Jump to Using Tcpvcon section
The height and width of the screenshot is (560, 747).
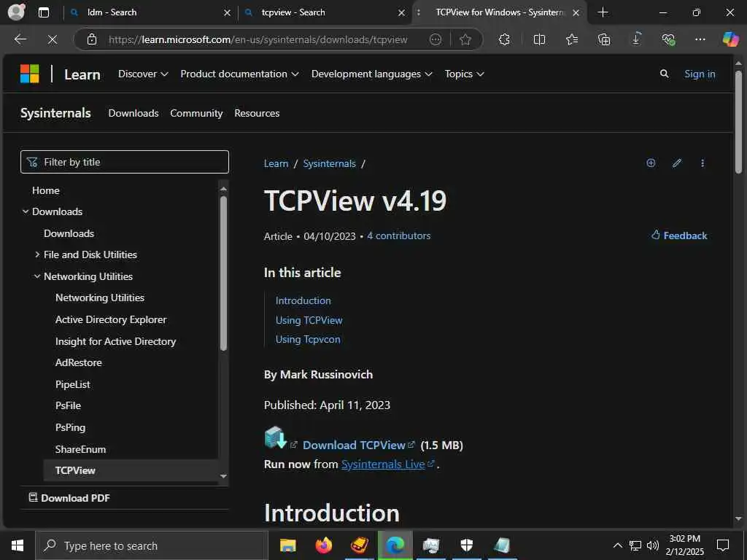pos(309,340)
